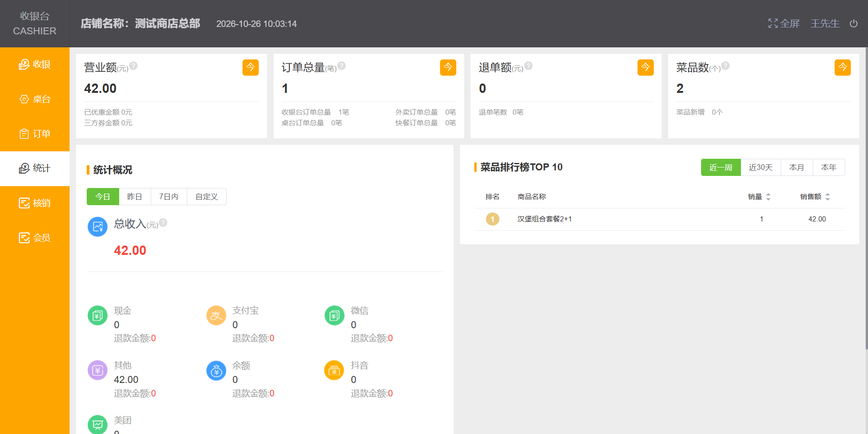Screen dimensions: 868x434
Task: Click 今 badge on 菜品数 card
Action: pos(842,67)
